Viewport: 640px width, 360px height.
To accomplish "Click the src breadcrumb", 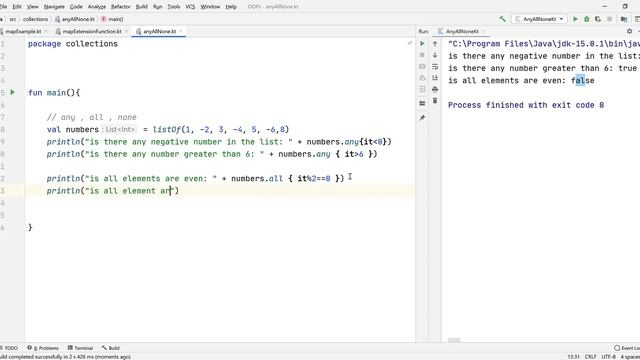I will point(13,19).
